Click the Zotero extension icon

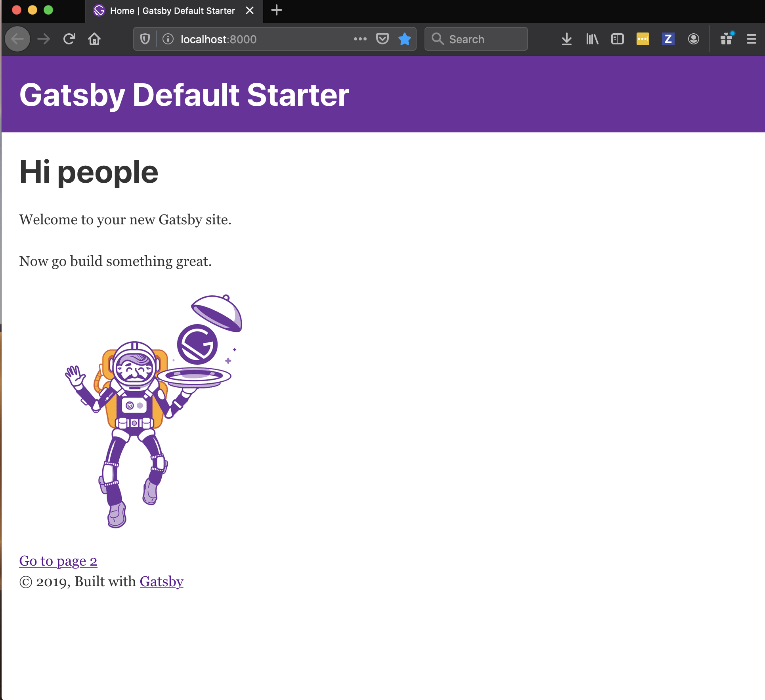pos(668,39)
